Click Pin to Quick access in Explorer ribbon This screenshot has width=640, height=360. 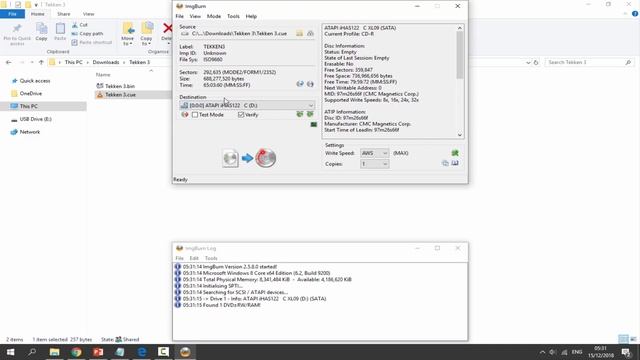tap(17, 34)
